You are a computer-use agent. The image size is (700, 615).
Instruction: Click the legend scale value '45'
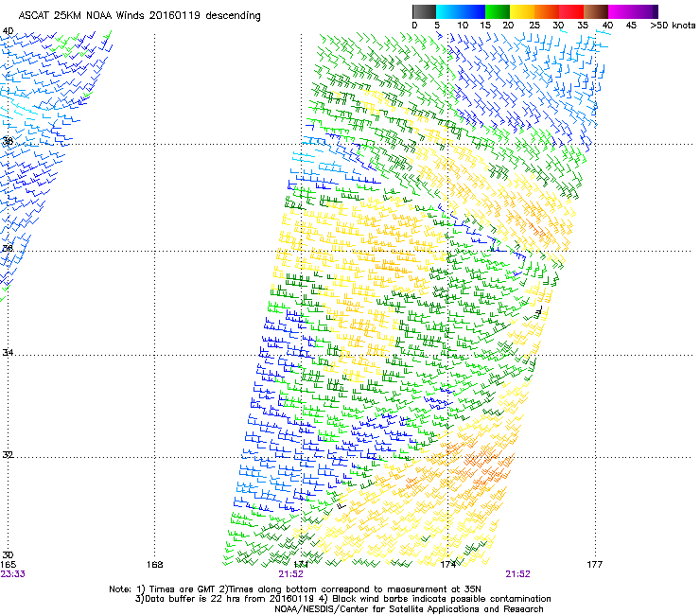coord(631,26)
